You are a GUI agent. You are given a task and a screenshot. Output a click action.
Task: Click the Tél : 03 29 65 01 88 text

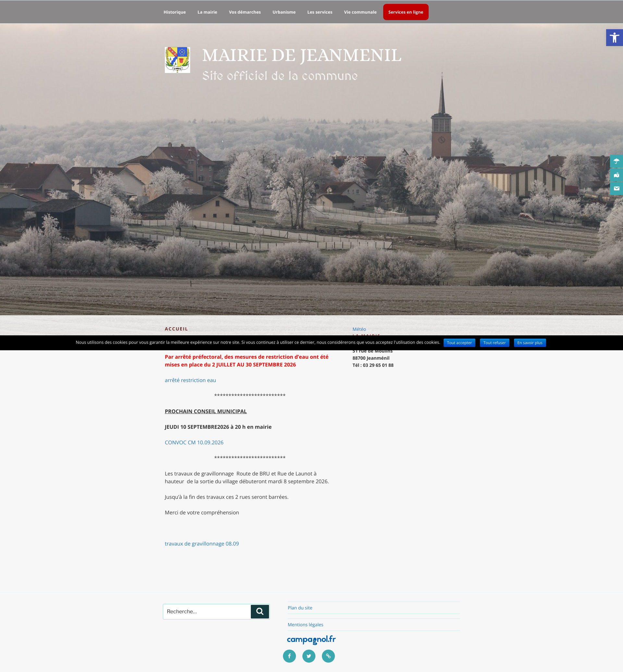[373, 365]
